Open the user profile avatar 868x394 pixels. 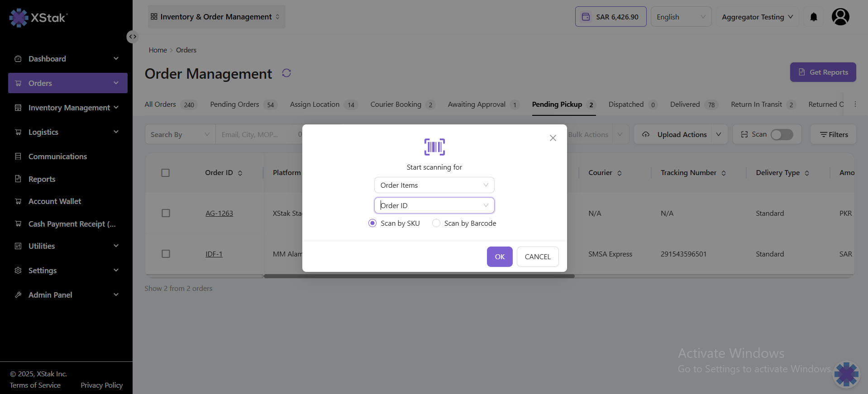click(840, 17)
